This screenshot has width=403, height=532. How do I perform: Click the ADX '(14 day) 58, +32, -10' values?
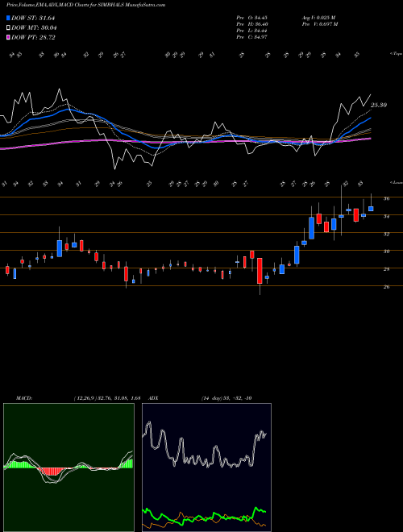pyautogui.click(x=226, y=398)
